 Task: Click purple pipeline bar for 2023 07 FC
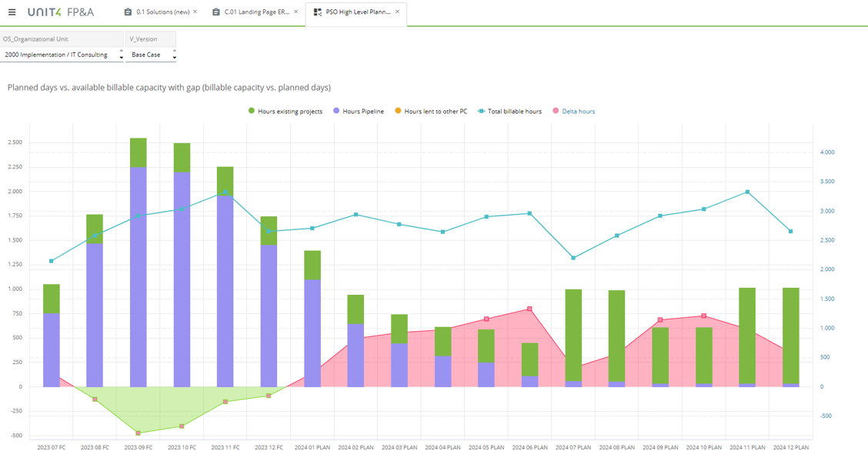52,350
